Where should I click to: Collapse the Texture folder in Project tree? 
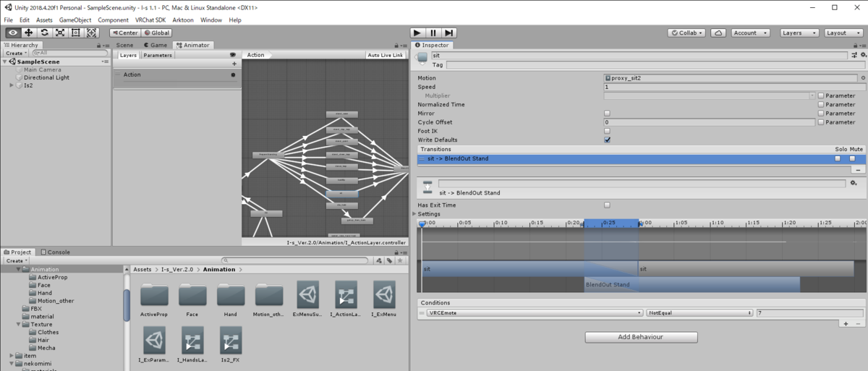tap(20, 324)
